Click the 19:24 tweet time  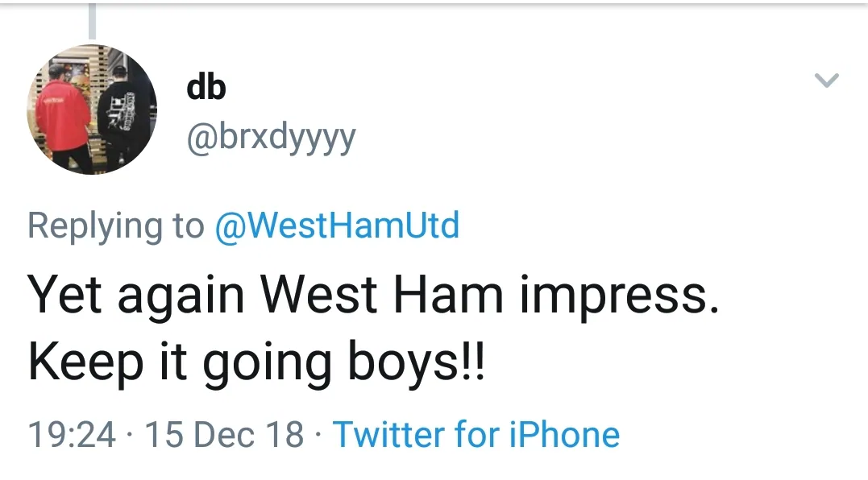tap(72, 435)
